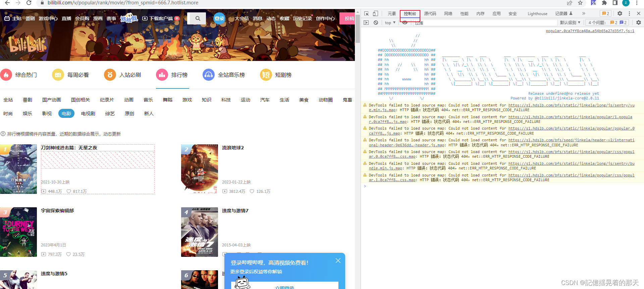Click title 刀剑神域进击篇：无星之夜
Image resolution: width=644 pixels, height=289 pixels.
point(69,148)
